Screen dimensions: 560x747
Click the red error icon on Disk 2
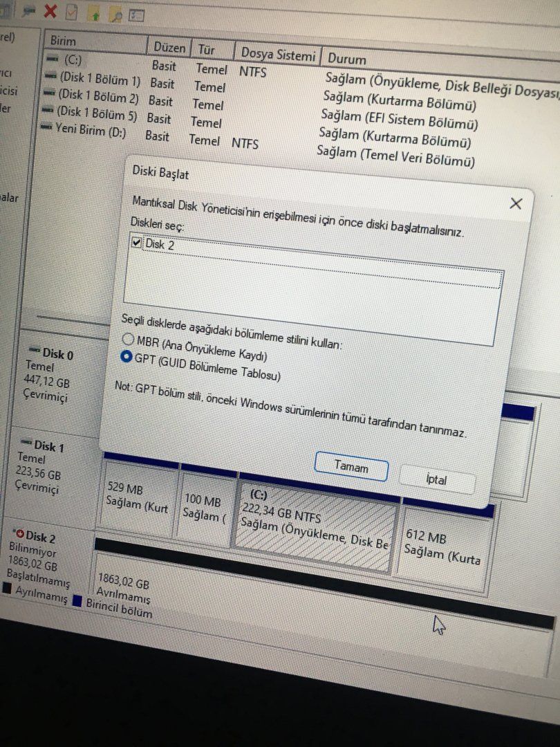click(19, 533)
